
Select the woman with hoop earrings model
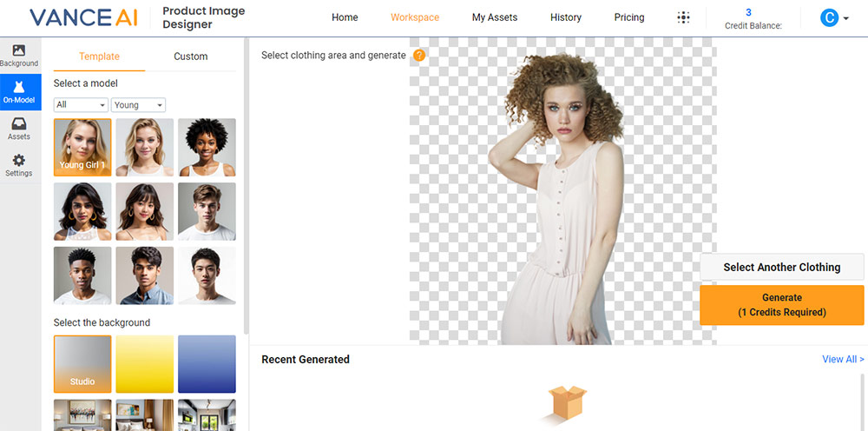point(82,212)
